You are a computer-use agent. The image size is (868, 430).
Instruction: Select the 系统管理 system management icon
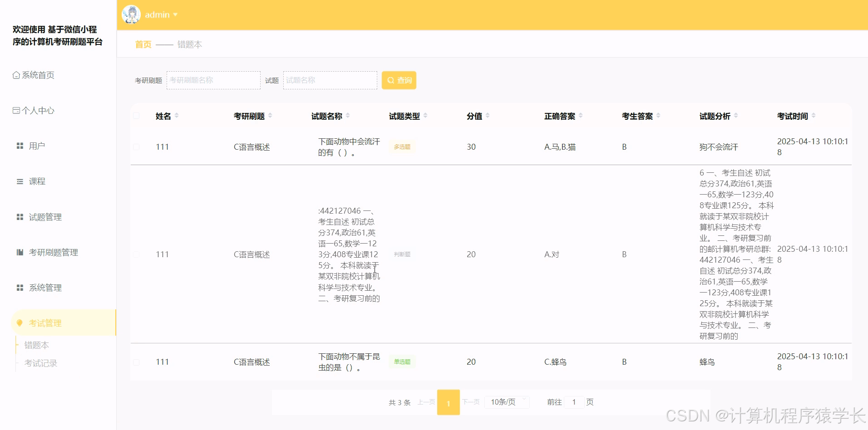[20, 287]
